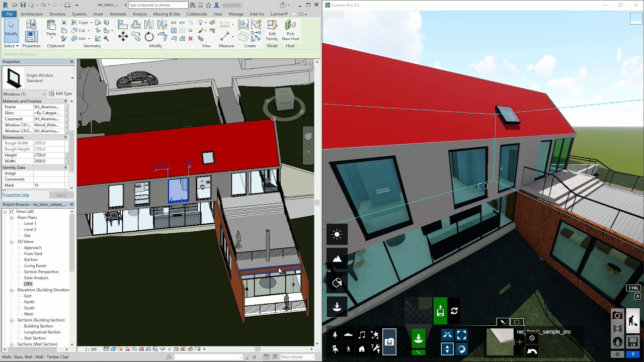The image size is (644, 362).
Task: Click the Properties help link
Action: pyautogui.click(x=16, y=195)
